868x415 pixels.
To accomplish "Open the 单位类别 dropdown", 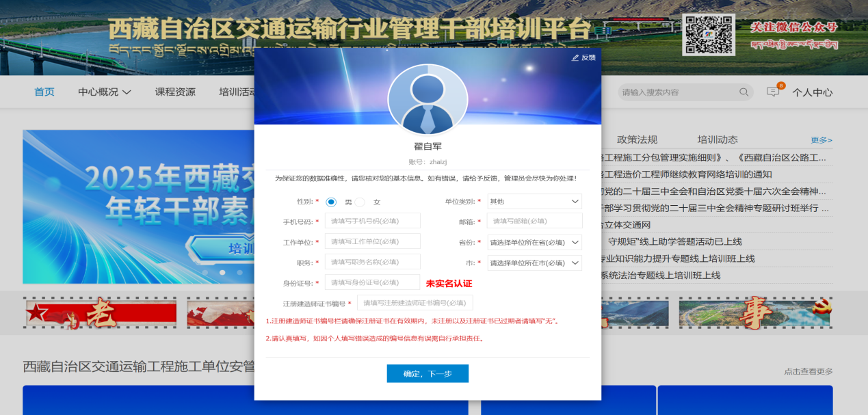I will click(534, 202).
